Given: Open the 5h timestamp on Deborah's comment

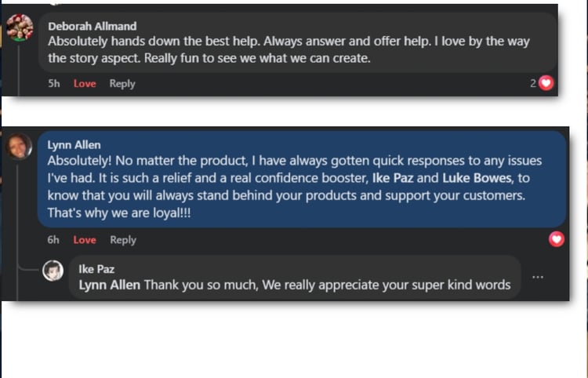Looking at the screenshot, I should pos(53,84).
